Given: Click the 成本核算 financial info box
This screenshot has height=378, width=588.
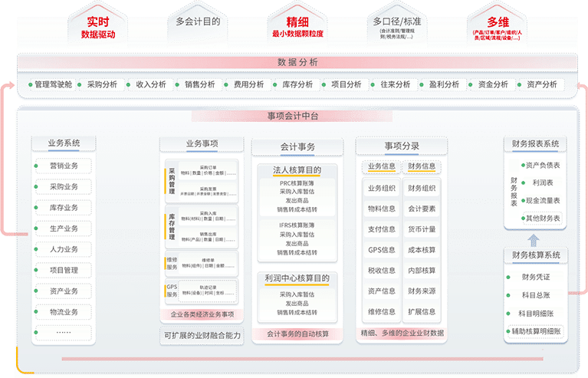Looking at the screenshot, I should [x=422, y=250].
